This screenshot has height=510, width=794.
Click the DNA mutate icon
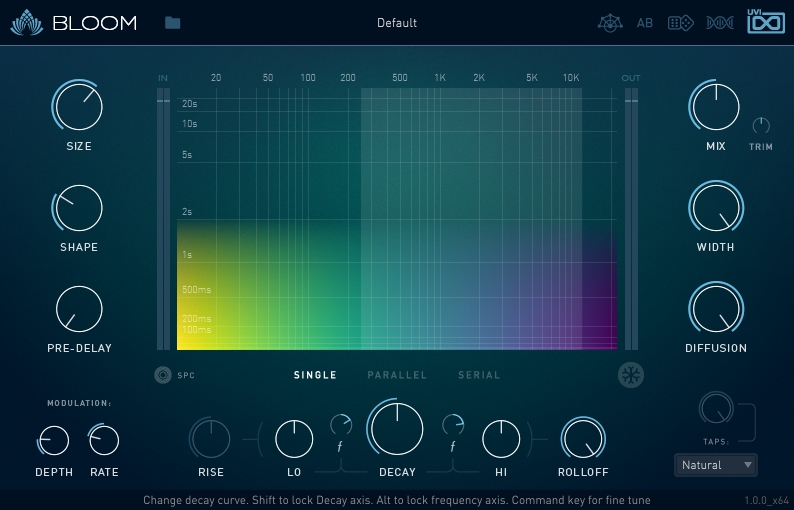tap(720, 23)
